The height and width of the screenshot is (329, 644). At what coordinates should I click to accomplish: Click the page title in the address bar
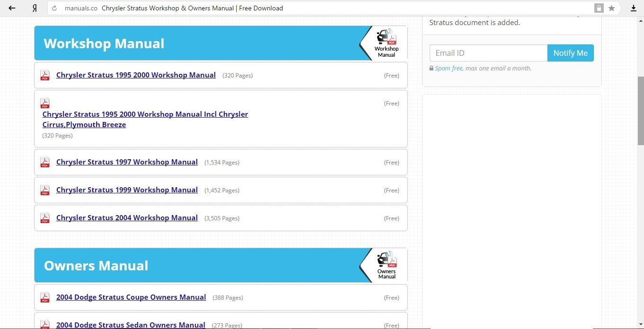[192, 8]
